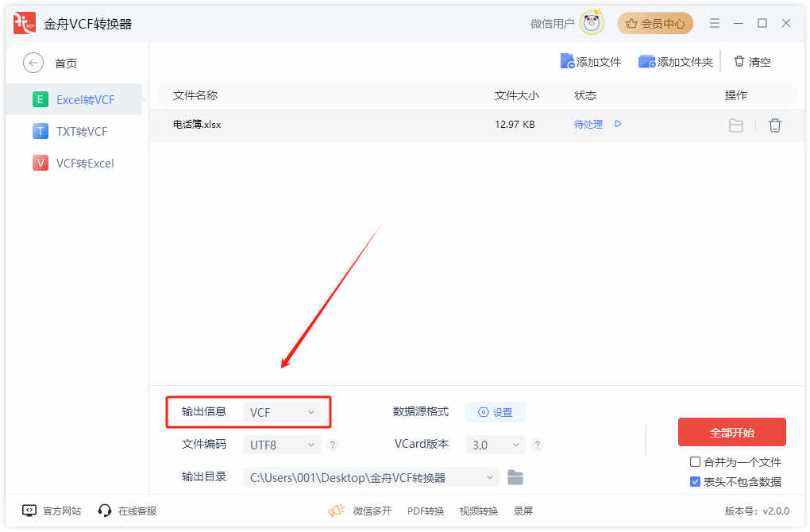
Task: Open the 输出信息 VCF dropdown
Action: click(282, 412)
